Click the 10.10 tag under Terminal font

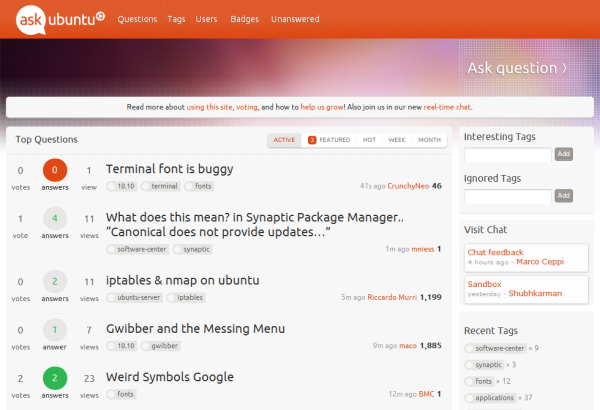click(122, 186)
